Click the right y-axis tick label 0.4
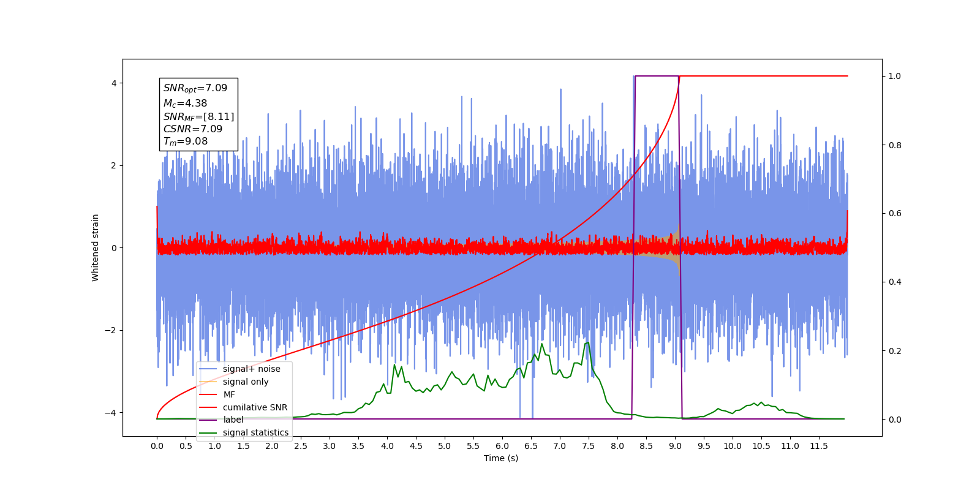 tap(895, 282)
